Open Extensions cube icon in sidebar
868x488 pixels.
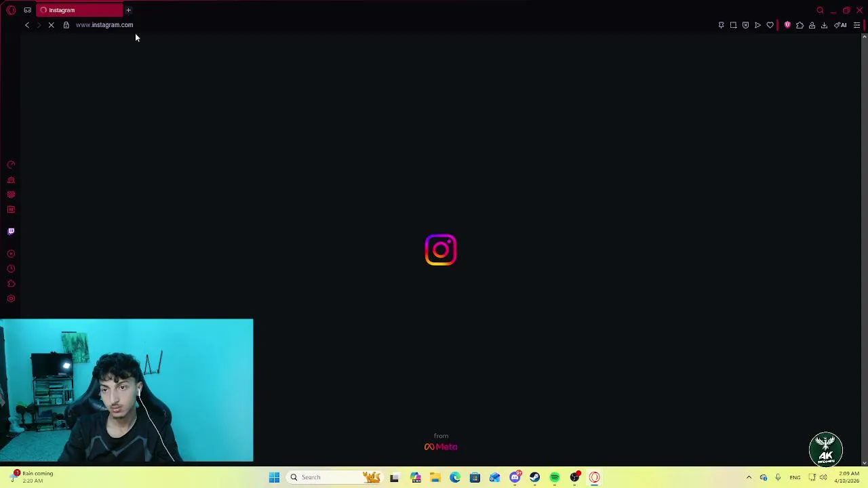tap(11, 284)
